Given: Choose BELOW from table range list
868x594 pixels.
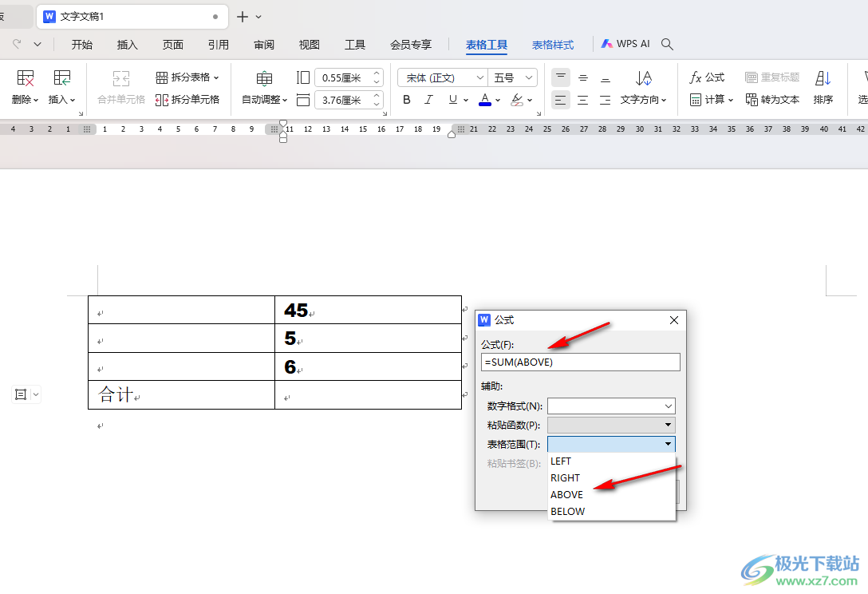Looking at the screenshot, I should coord(612,511).
